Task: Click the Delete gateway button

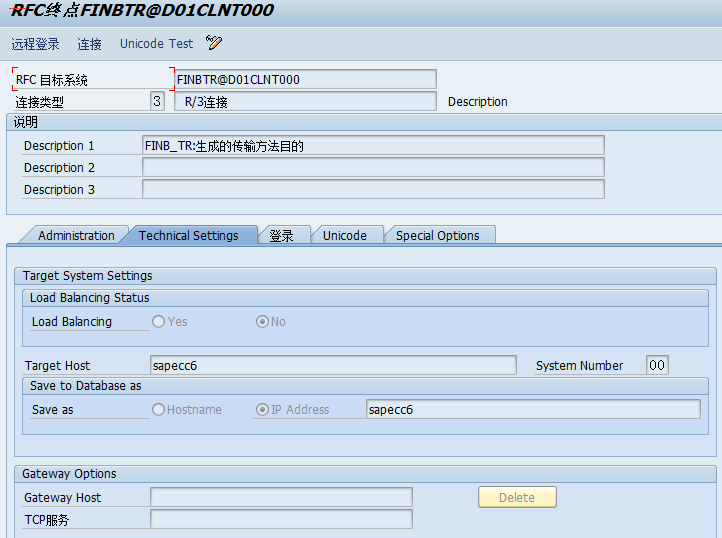Action: (517, 497)
